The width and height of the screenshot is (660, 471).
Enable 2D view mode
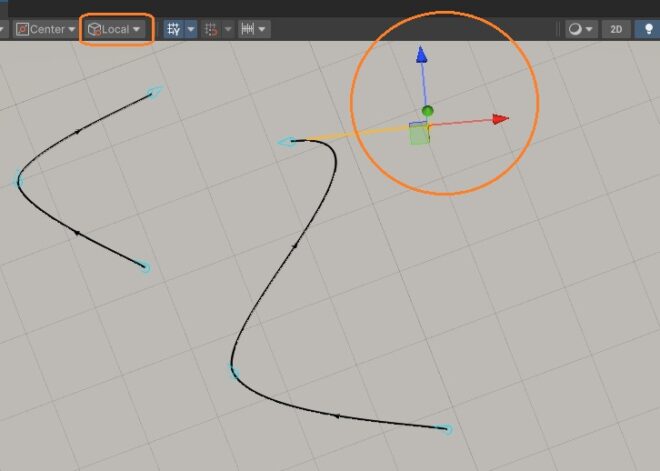coord(616,29)
